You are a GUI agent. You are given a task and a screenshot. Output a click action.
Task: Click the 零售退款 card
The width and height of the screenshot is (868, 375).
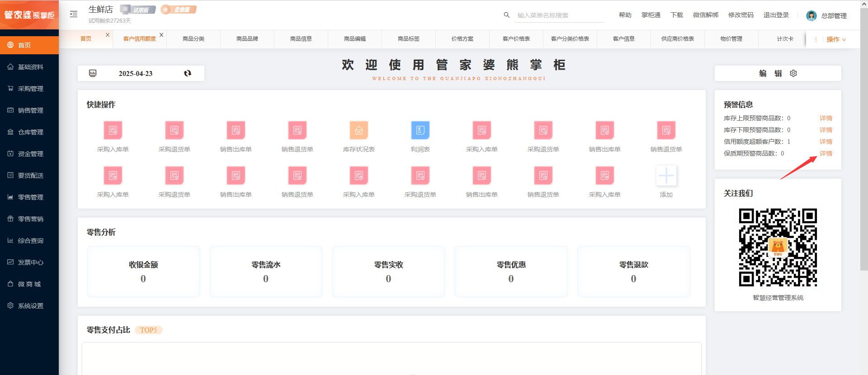(634, 271)
